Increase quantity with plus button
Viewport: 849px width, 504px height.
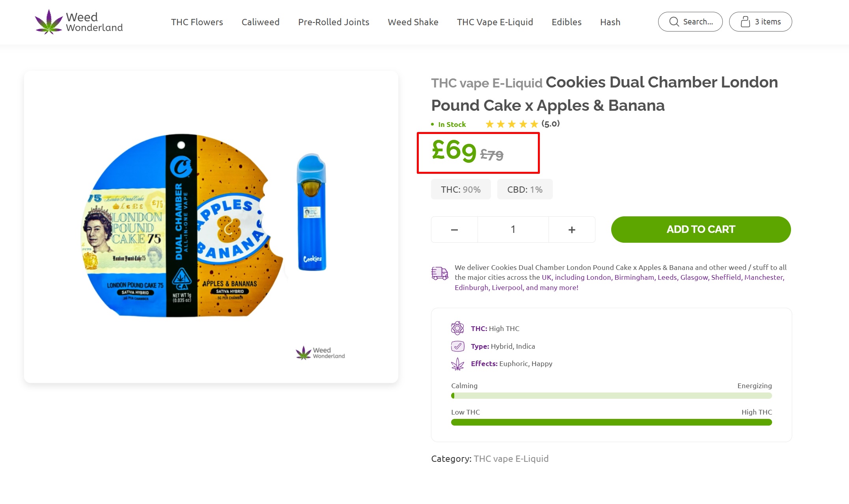tap(572, 229)
